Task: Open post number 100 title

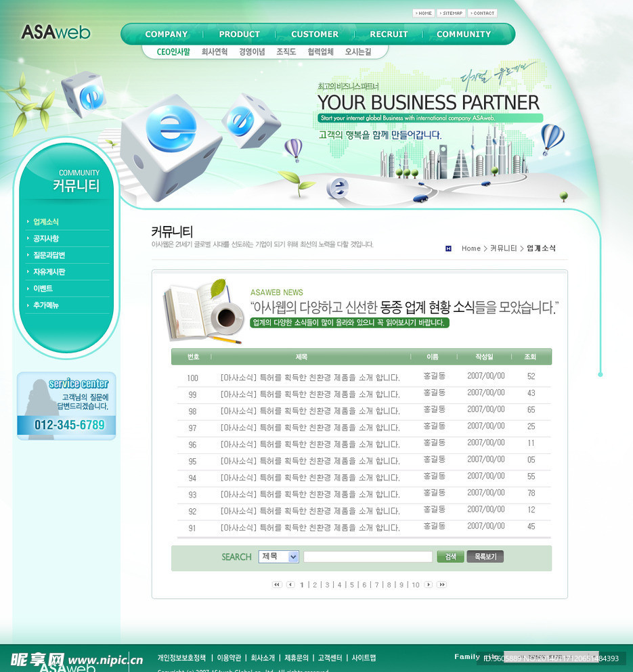Action: tap(310, 378)
